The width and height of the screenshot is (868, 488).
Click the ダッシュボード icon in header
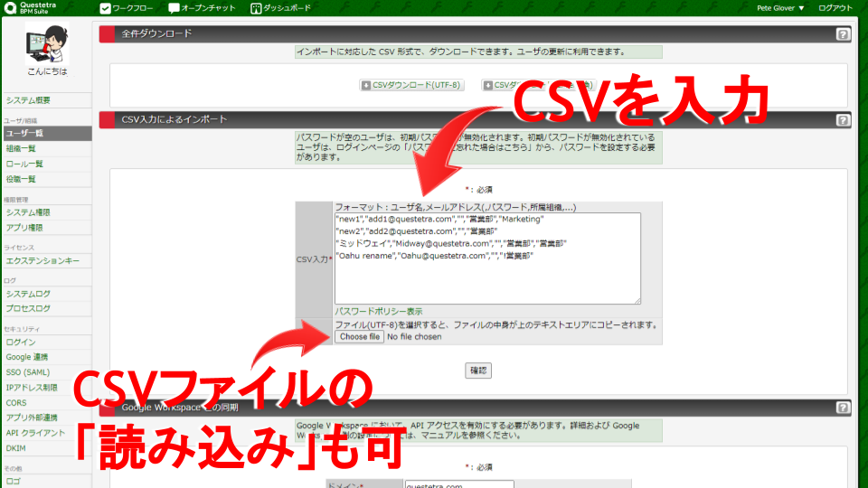tap(256, 8)
